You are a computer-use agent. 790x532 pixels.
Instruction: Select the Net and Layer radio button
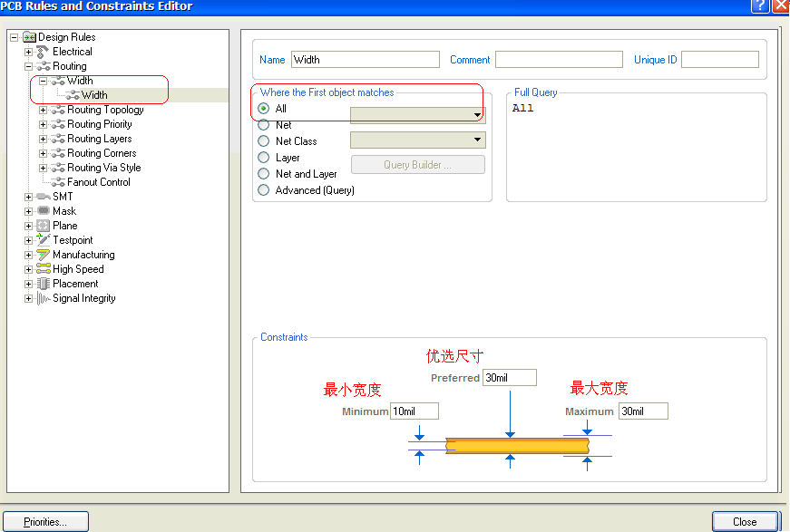coord(264,174)
